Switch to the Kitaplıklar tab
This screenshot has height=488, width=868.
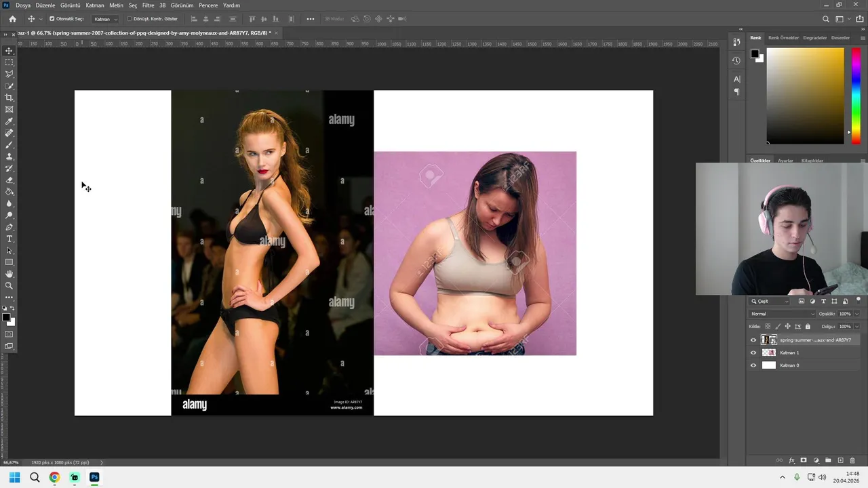coord(812,161)
